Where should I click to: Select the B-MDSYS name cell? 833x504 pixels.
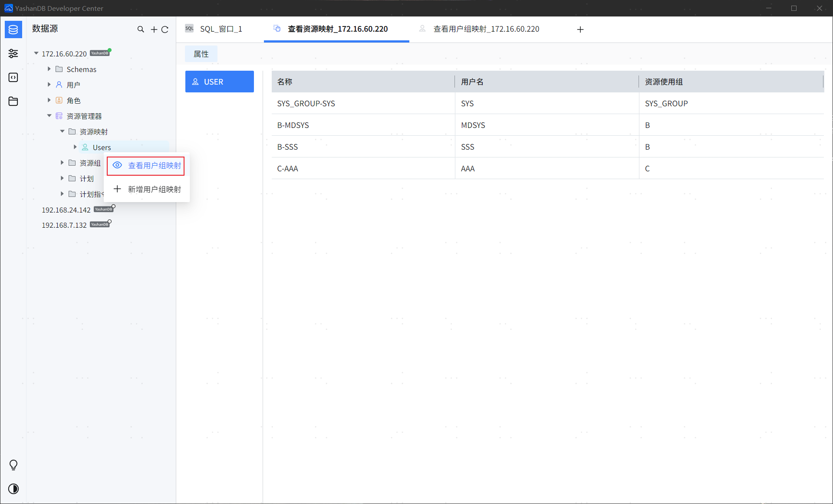(x=363, y=125)
